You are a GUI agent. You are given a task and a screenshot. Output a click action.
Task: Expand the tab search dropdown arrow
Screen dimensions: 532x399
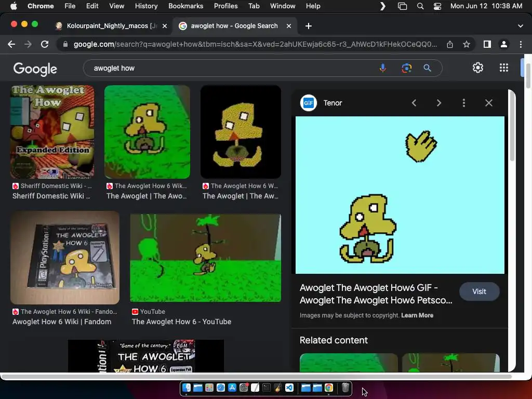point(521,26)
